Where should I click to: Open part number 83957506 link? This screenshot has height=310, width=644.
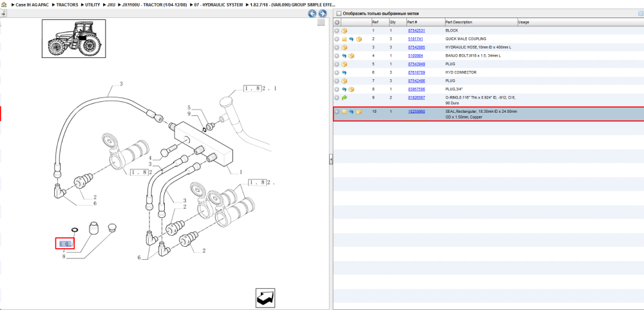click(x=416, y=89)
